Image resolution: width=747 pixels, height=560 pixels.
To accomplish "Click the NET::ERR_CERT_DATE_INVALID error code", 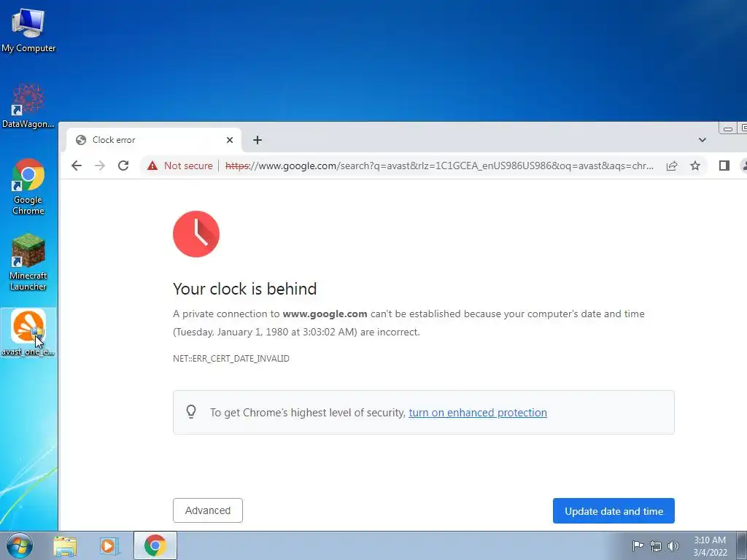I will (x=231, y=359).
